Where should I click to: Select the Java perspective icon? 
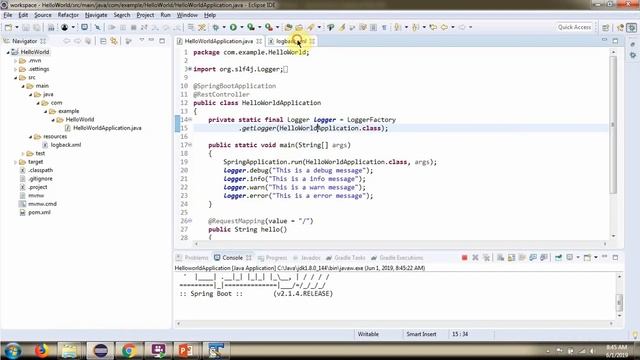coord(620,27)
